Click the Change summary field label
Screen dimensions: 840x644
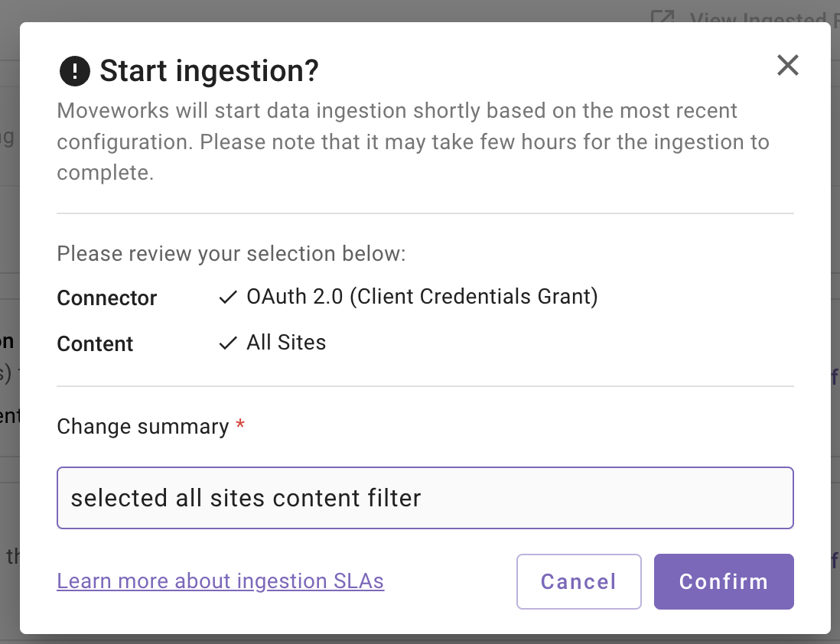[143, 426]
